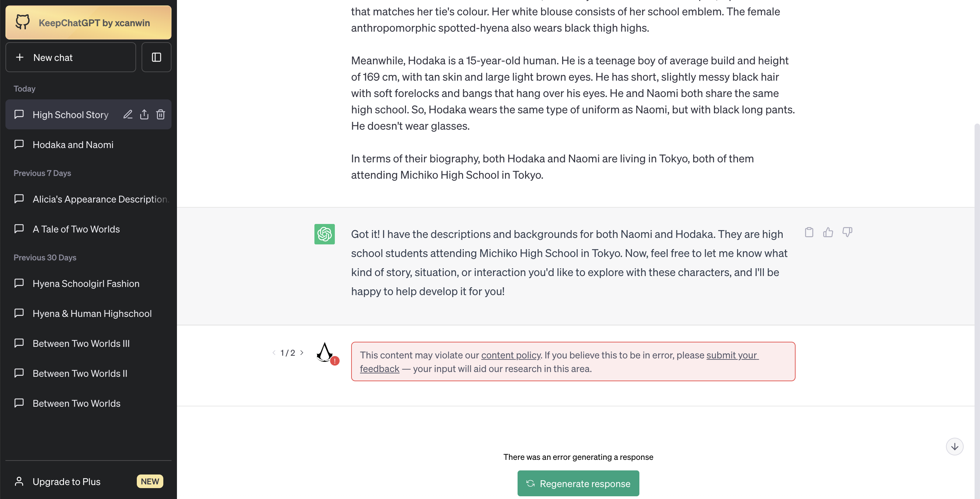This screenshot has height=499, width=980.
Task: Click the submit your feedback link
Action: tap(732, 355)
